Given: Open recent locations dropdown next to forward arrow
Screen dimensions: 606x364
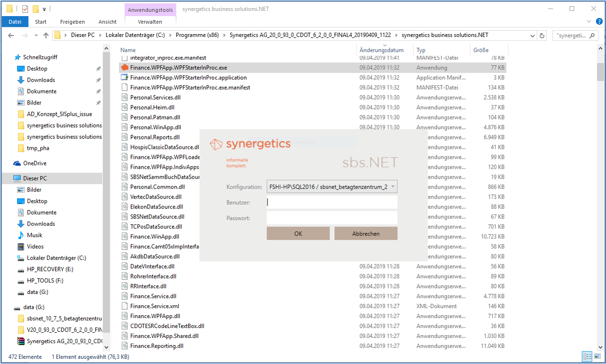Looking at the screenshot, I should tap(36, 36).
